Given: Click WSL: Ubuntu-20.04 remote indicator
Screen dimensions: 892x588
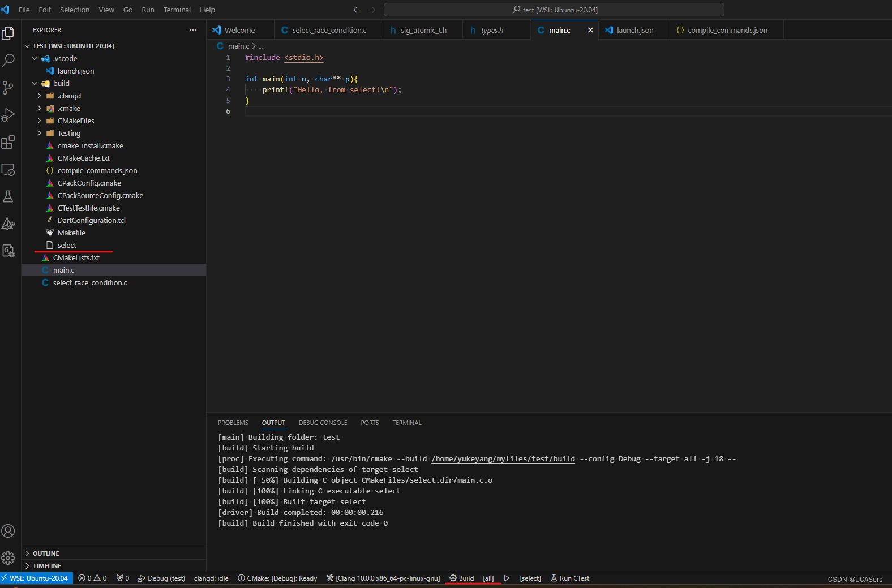Looking at the screenshot, I should [x=37, y=578].
